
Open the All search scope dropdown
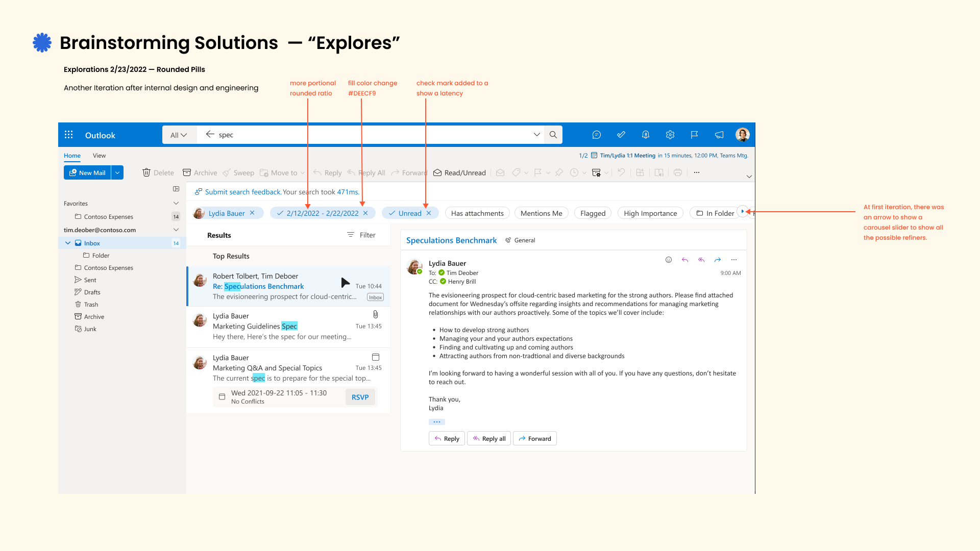click(179, 135)
